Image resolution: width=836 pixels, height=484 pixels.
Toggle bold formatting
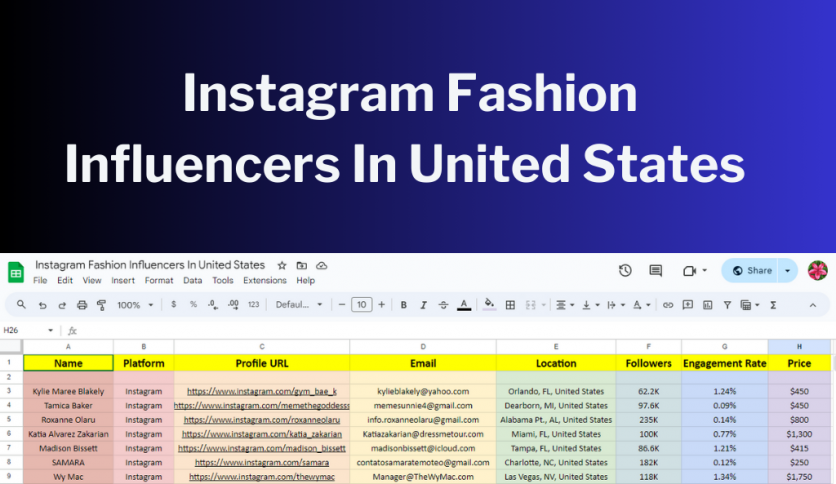(404, 305)
